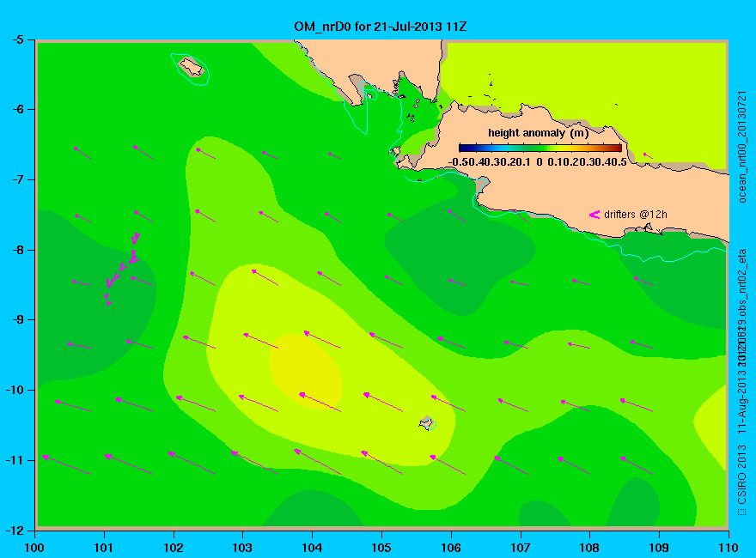756x558 pixels.
Task: Click the yellow peak height anomaly core
Action: [306, 371]
